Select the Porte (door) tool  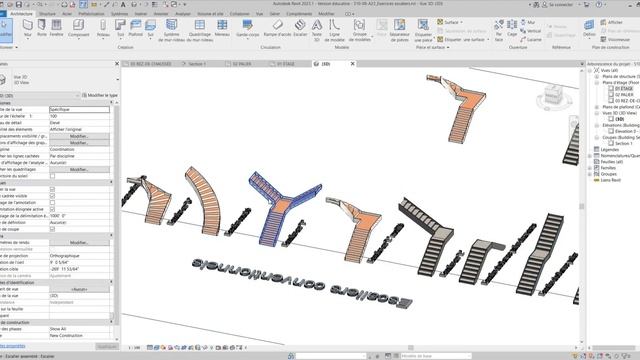pos(42,28)
